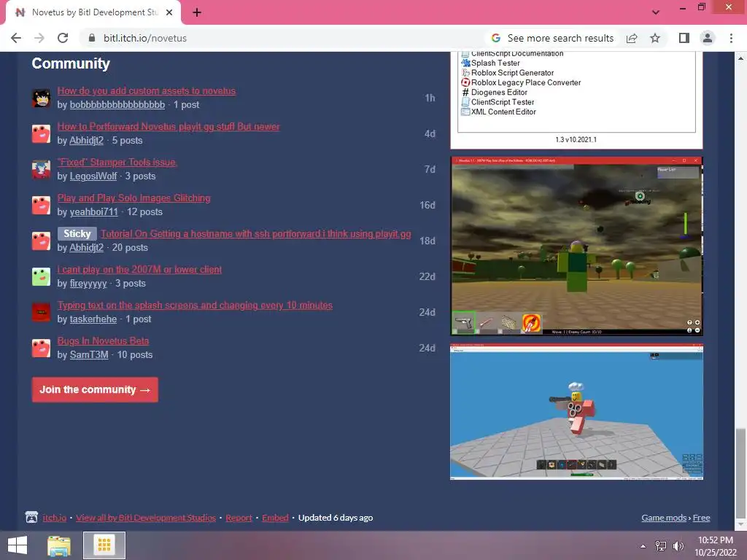Click bobbbbbbbbbbbbbbbb's avatar icon
The width and height of the screenshot is (747, 560).
[41, 98]
